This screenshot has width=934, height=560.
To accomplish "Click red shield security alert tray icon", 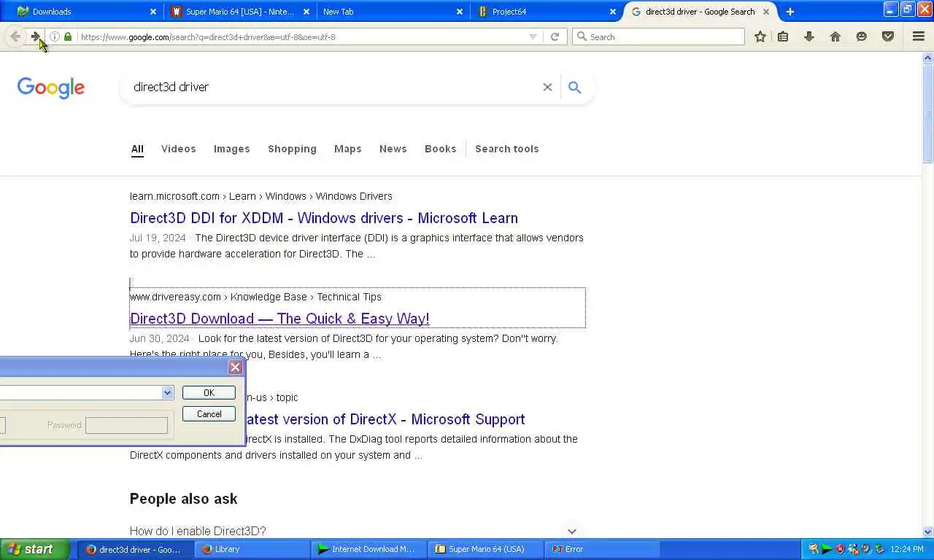I will [x=840, y=549].
